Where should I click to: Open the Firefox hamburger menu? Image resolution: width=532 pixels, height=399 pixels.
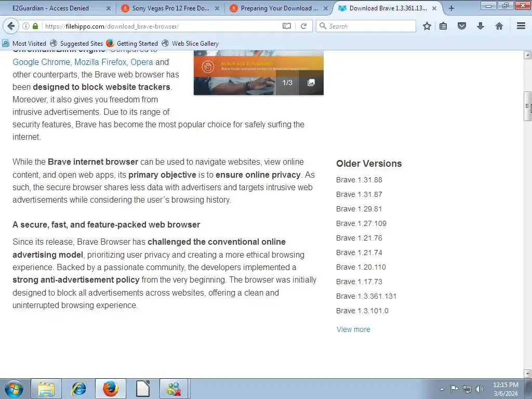(521, 26)
